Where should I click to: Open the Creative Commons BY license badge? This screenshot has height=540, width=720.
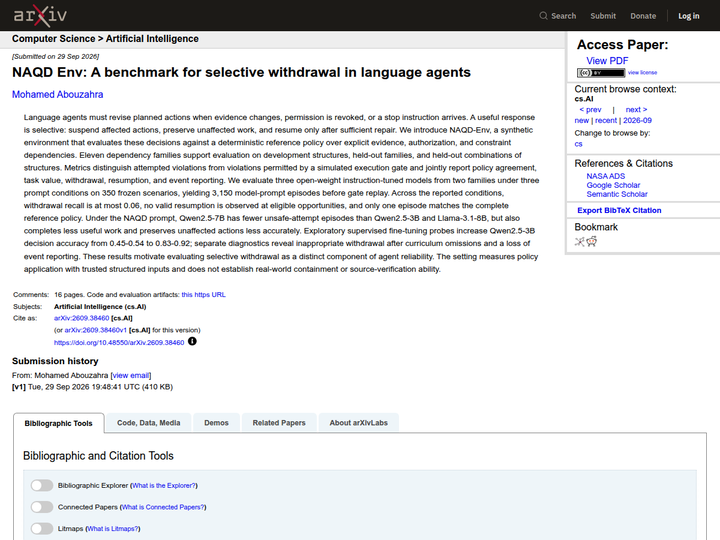[x=601, y=73]
